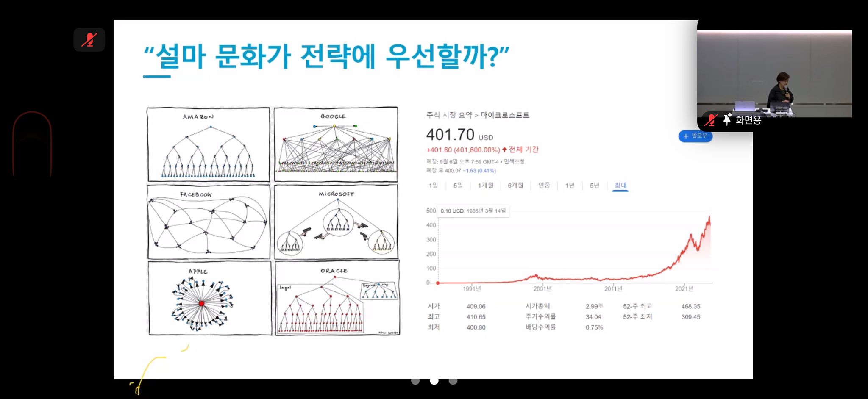This screenshot has width=868, height=399.
Task: Click the Apple org chart panel
Action: pos(210,298)
